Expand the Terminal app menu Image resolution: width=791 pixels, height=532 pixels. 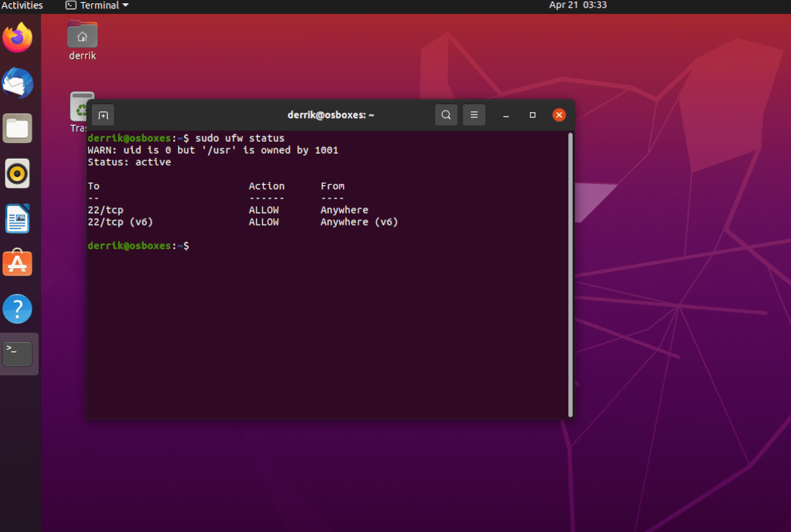click(x=97, y=5)
